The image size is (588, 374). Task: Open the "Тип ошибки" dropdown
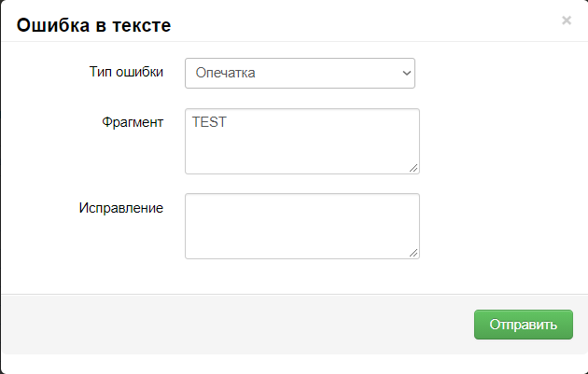pos(300,73)
